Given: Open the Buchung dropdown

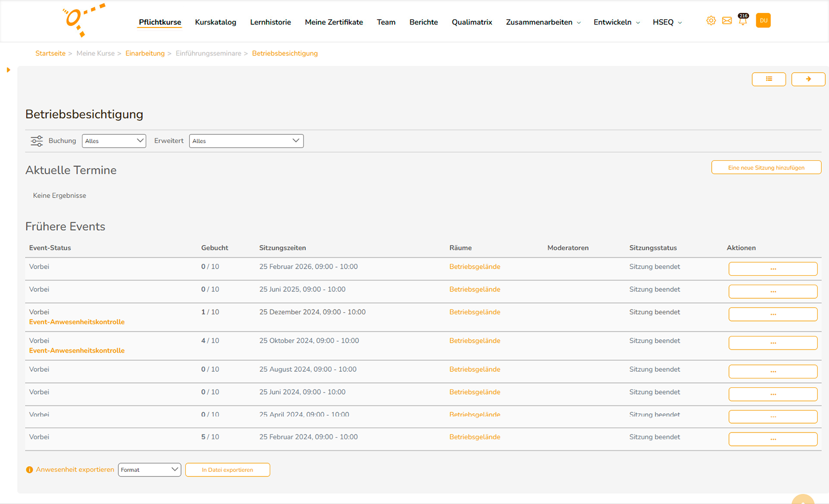Looking at the screenshot, I should pyautogui.click(x=114, y=141).
